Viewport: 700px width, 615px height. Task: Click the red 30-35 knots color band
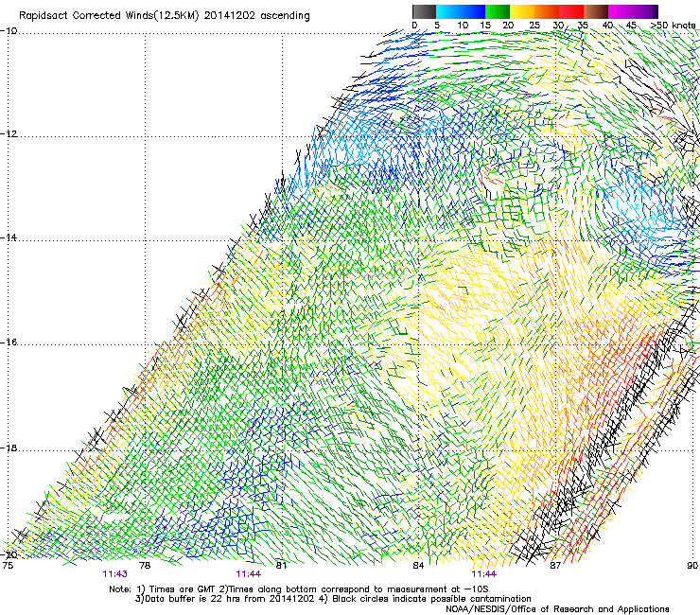click(572, 11)
